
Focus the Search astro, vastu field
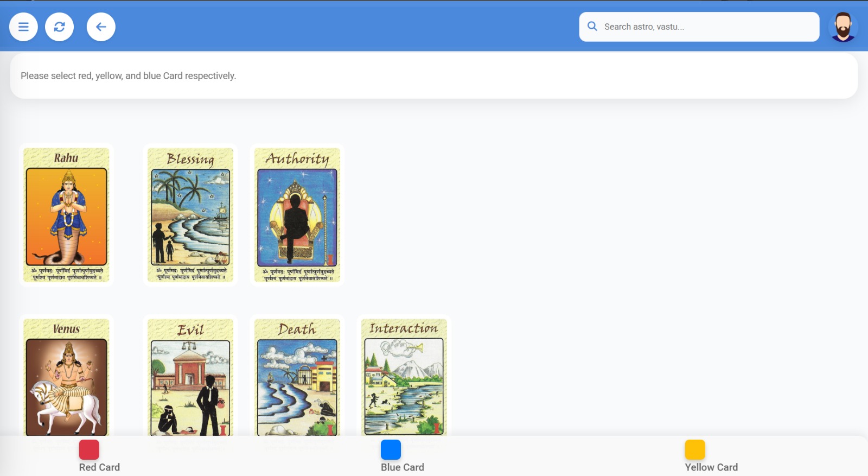(x=699, y=27)
